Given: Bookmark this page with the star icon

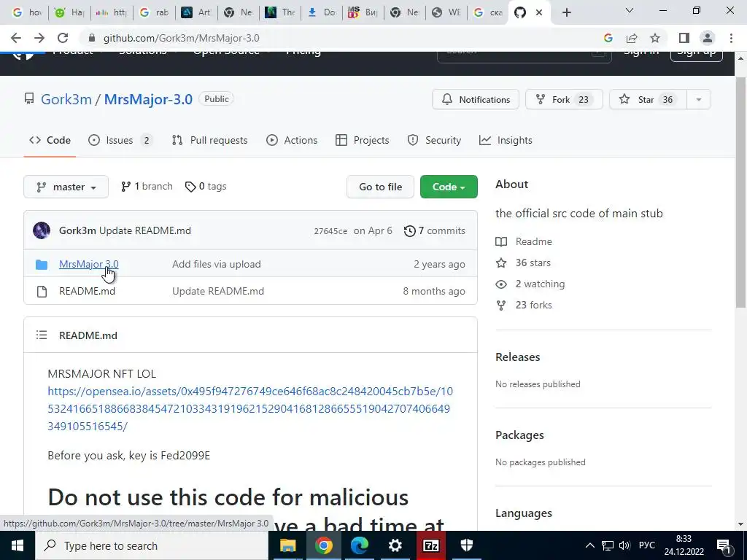Looking at the screenshot, I should [655, 38].
